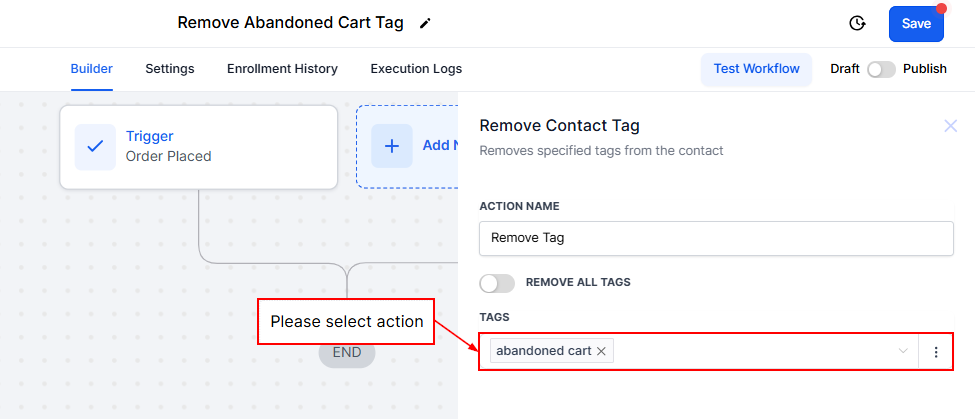The height and width of the screenshot is (419, 975).
Task: Close the Remove Contact Tag panel
Action: 950,126
